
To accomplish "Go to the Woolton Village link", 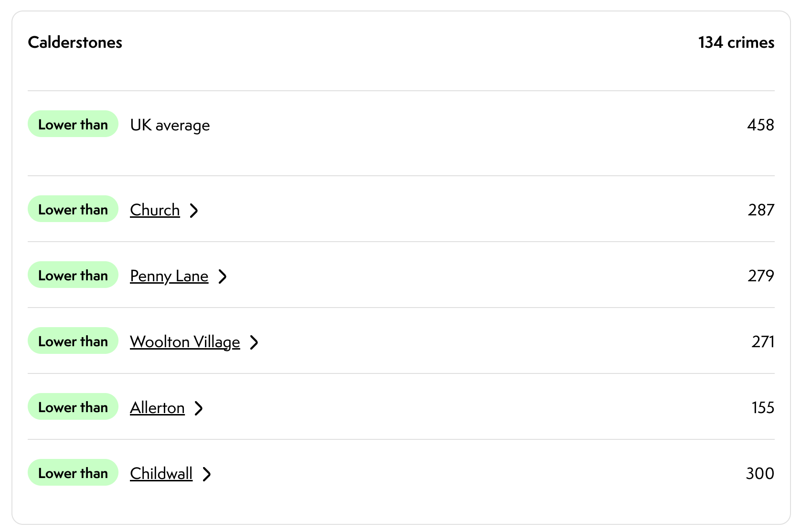I will (185, 342).
